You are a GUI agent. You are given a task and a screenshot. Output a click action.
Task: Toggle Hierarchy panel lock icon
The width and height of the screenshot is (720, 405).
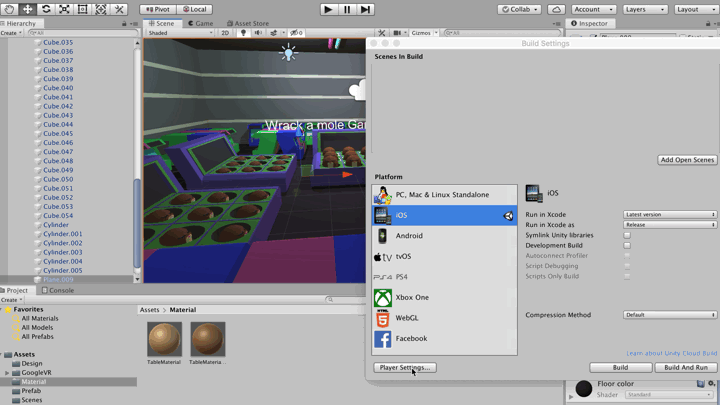pyautogui.click(x=124, y=23)
